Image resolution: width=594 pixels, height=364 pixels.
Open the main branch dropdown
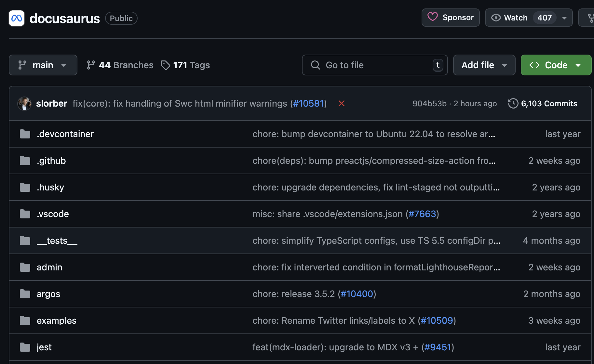[x=43, y=65]
